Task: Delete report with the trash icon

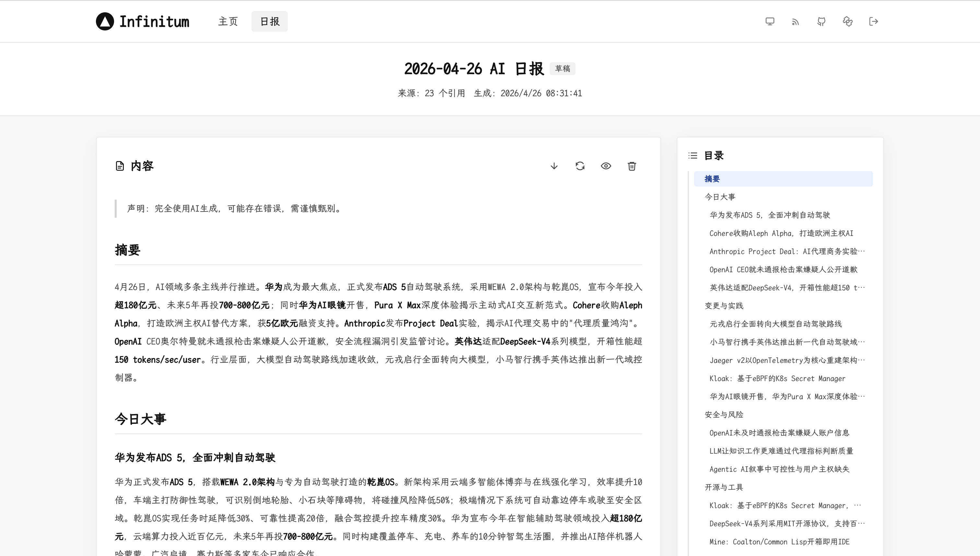Action: coord(632,166)
